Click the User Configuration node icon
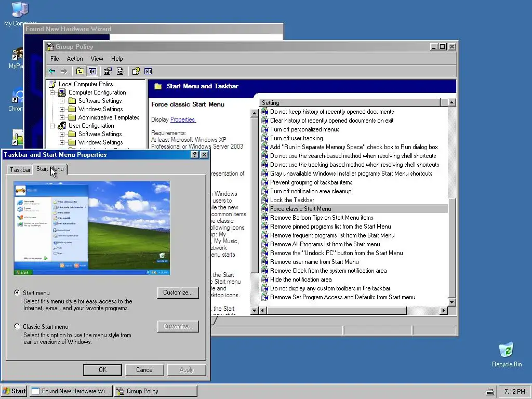The width and height of the screenshot is (532, 399). 62,126
